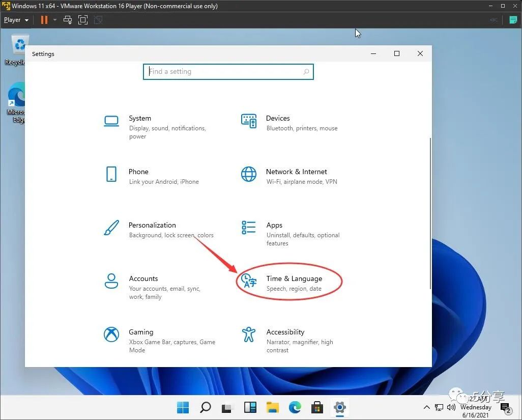Open the Apps settings icon
Screen dimensions: 522x420
pyautogui.click(x=249, y=228)
